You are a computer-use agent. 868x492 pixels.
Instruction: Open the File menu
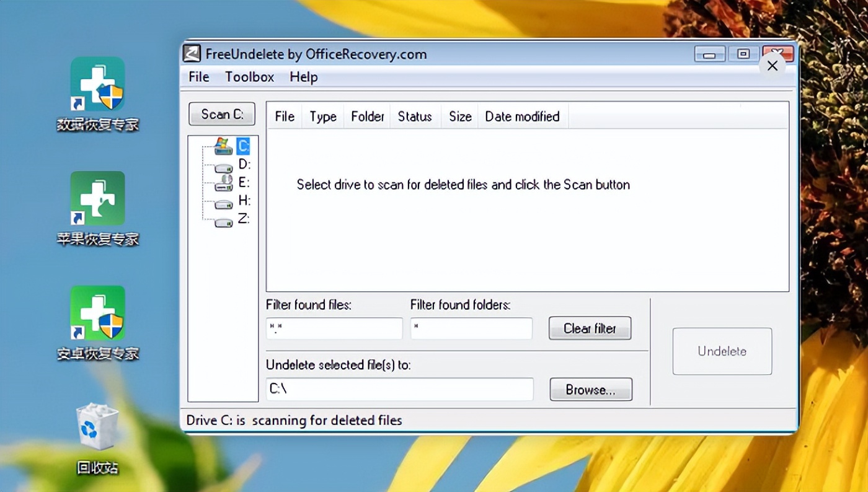[199, 77]
